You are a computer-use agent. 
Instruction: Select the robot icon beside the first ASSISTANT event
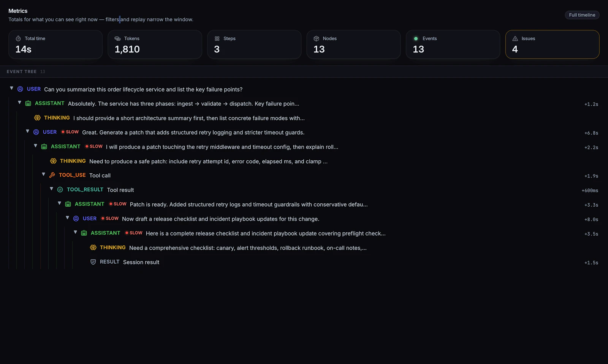[x=28, y=103]
